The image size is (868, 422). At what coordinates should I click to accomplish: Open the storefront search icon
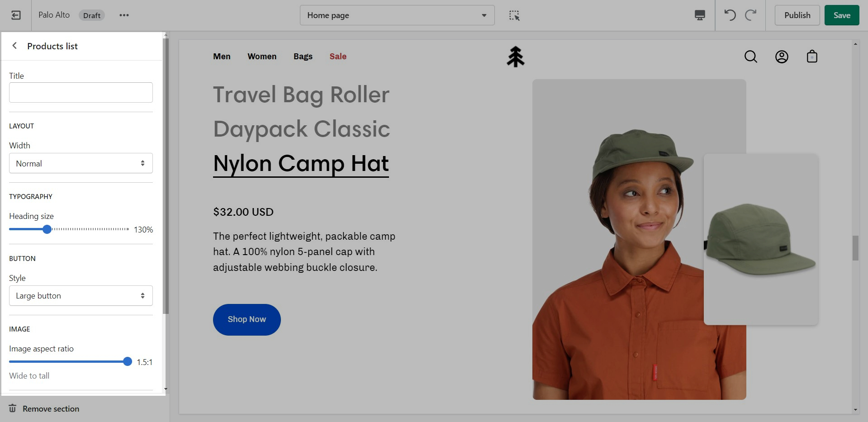(x=750, y=57)
